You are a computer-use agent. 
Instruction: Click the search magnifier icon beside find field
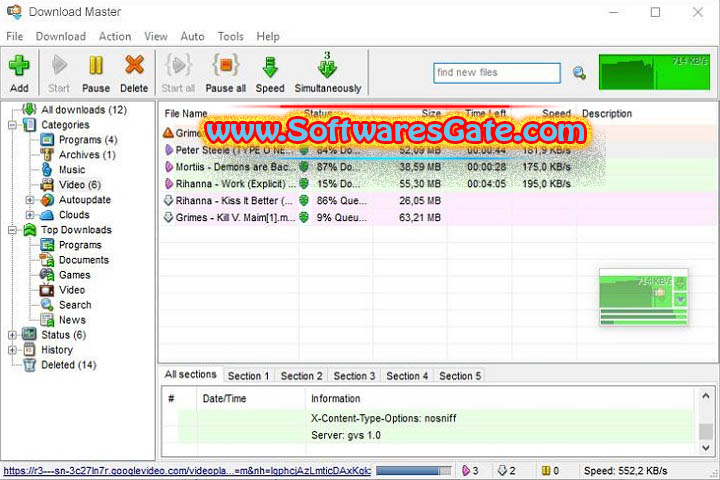pyautogui.click(x=579, y=73)
